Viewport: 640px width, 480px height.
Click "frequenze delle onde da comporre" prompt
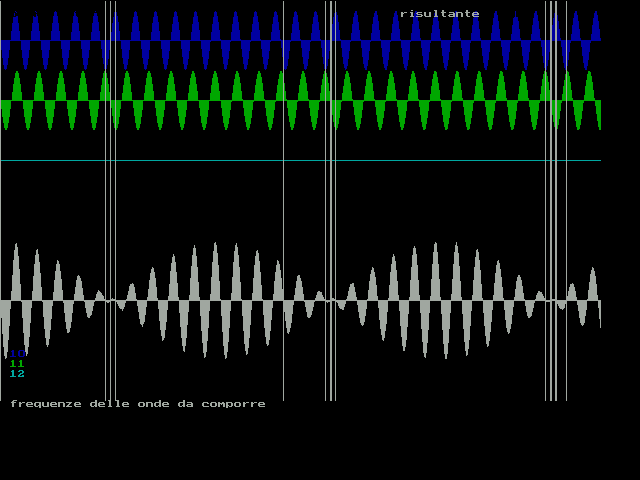pos(138,404)
